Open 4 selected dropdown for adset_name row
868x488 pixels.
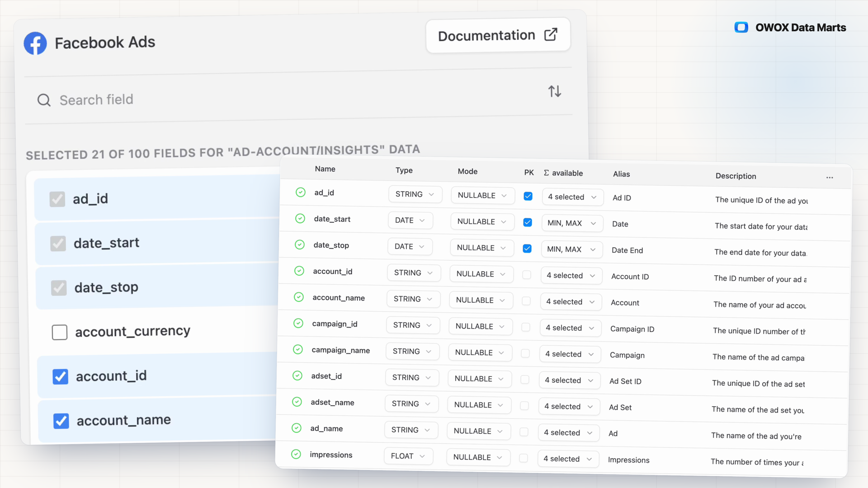click(569, 407)
